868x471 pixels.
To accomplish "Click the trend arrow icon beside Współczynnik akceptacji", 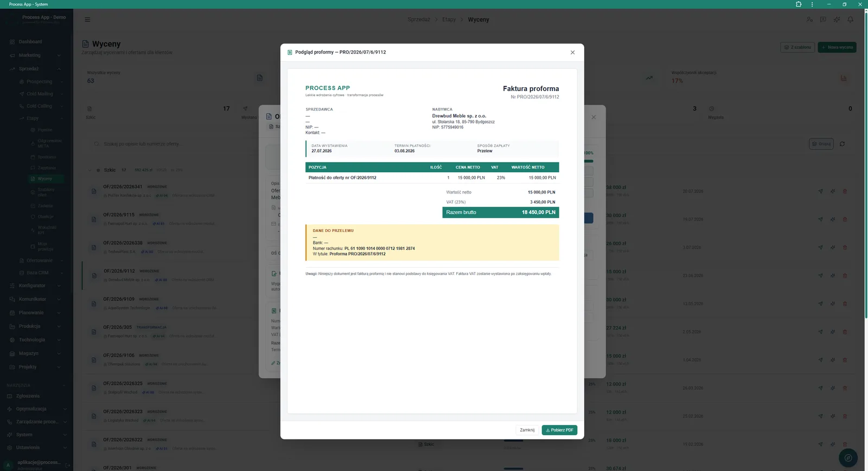I will coord(649,78).
